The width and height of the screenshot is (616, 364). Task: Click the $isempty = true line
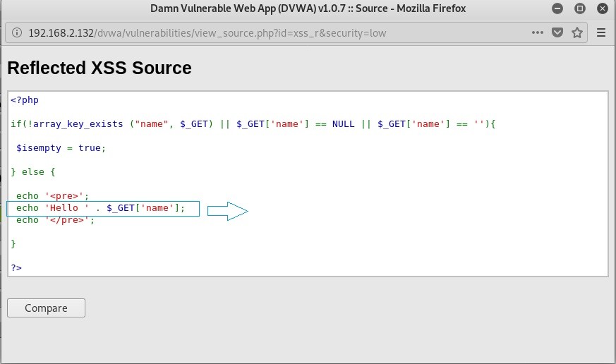pos(61,148)
